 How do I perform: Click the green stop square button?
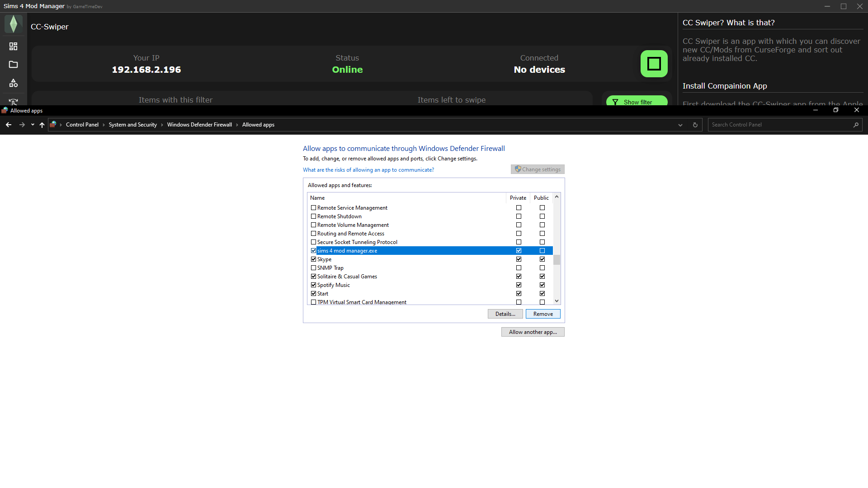tap(654, 64)
